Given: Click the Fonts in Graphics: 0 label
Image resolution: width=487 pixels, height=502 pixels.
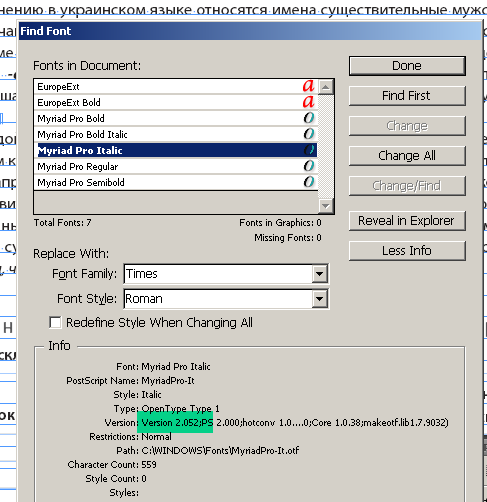Looking at the screenshot, I should click(x=280, y=223).
